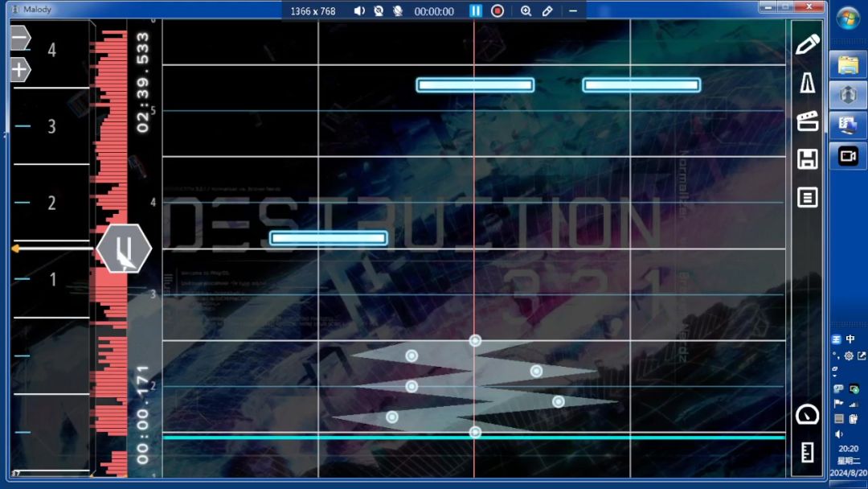Pause the screen recording
The image size is (868, 489).
476,11
